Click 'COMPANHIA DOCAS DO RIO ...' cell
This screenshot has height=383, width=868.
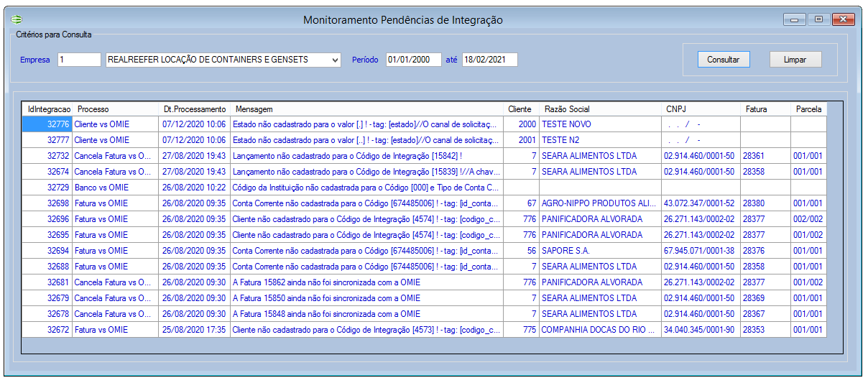pyautogui.click(x=601, y=330)
